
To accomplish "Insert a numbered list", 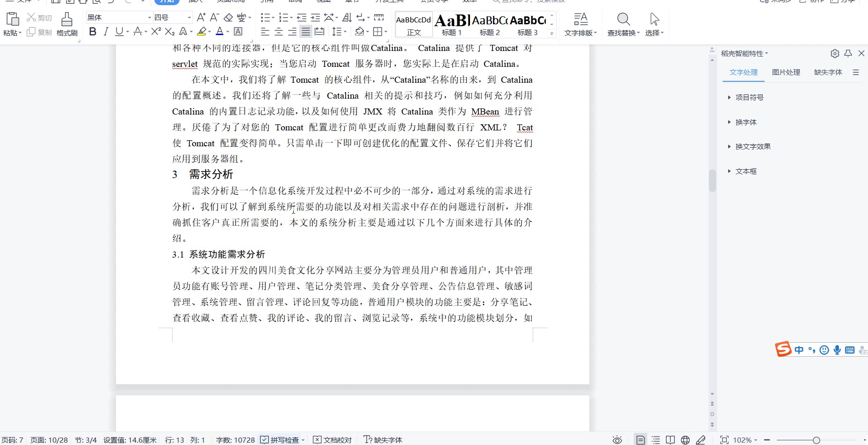I will point(283,18).
